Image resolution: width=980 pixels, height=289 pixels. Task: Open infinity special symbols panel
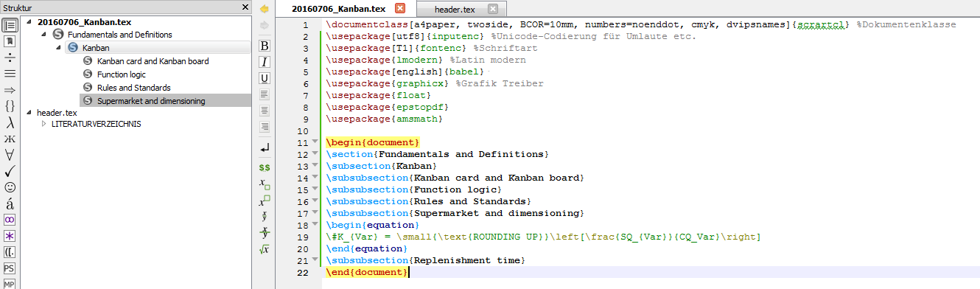(10, 220)
